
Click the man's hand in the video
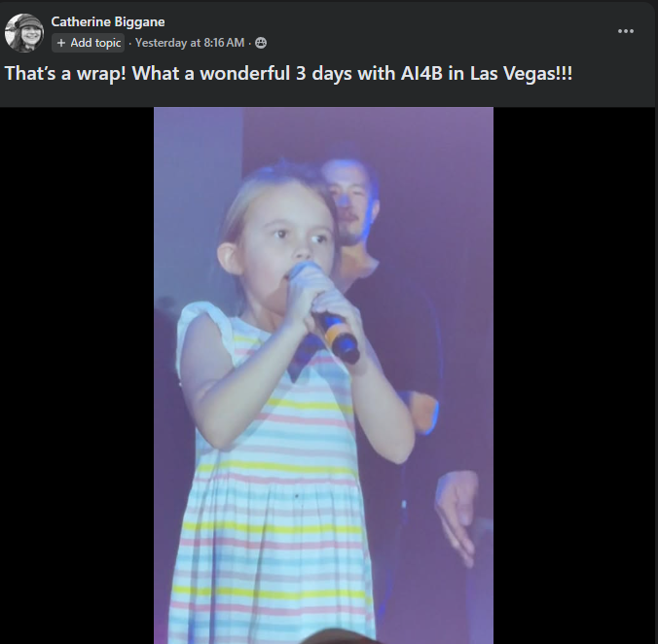click(457, 511)
